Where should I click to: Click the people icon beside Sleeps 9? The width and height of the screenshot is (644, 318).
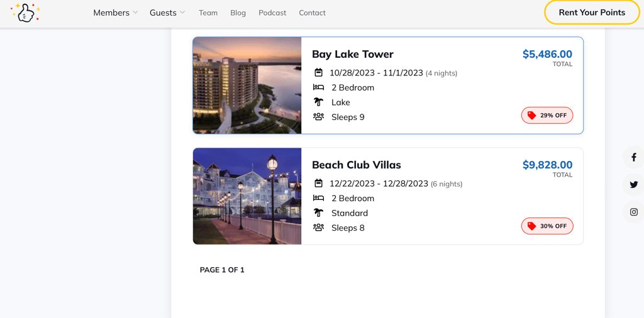coord(318,117)
